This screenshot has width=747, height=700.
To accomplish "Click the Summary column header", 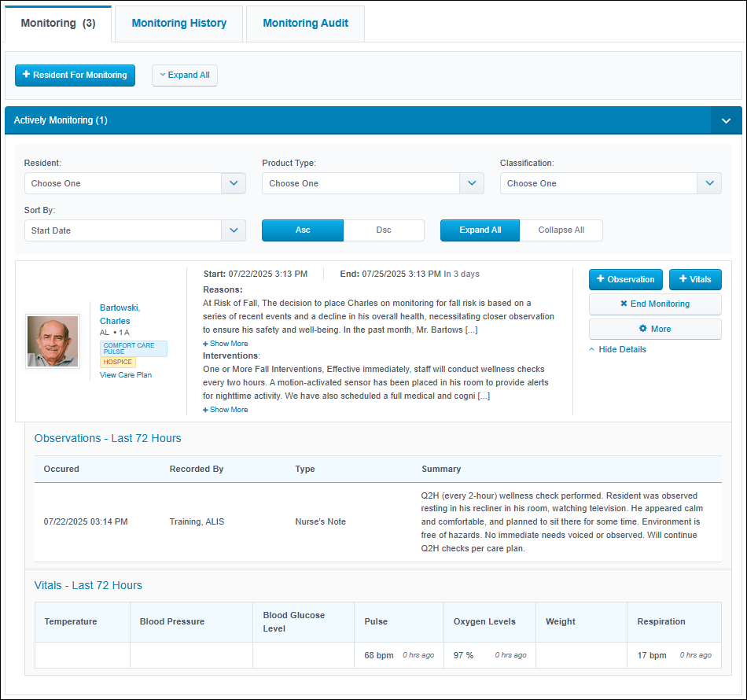I will [441, 469].
